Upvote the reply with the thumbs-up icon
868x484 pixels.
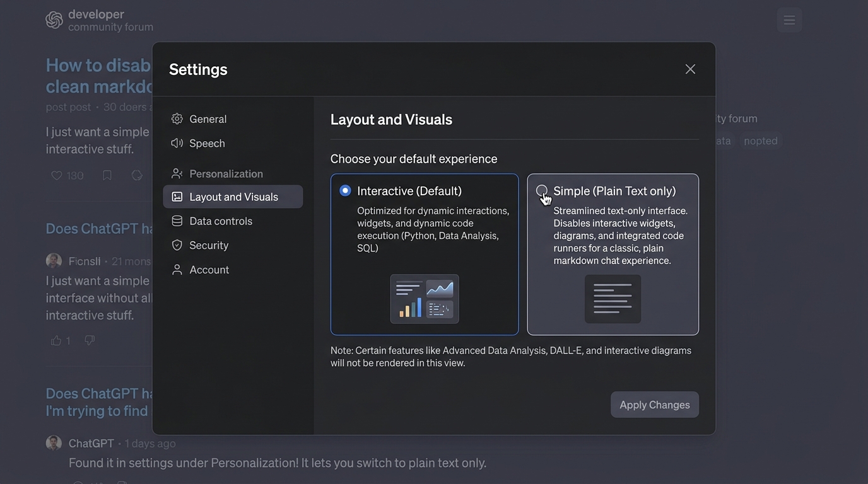point(56,340)
